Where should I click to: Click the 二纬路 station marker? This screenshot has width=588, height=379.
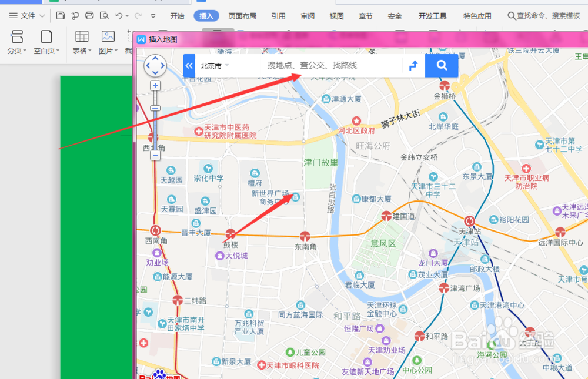point(178,300)
